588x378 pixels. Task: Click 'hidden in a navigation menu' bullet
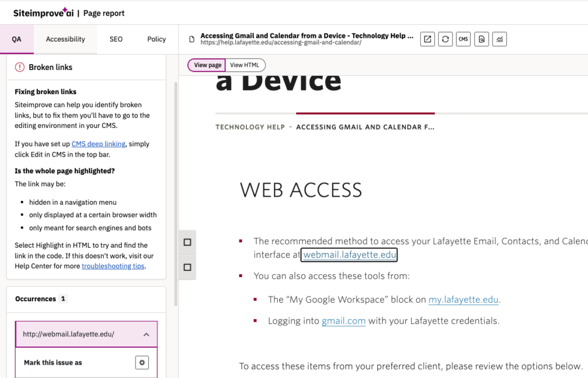click(x=73, y=202)
